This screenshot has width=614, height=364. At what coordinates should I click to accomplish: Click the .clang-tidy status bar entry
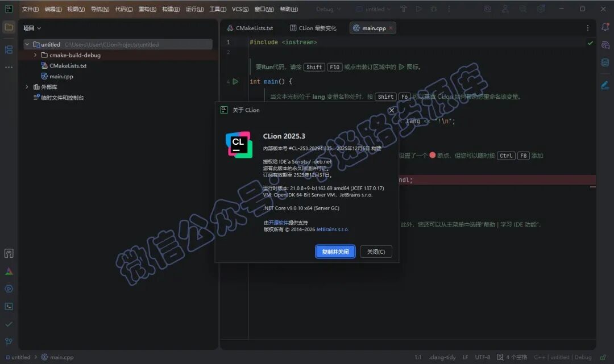pyautogui.click(x=442, y=357)
